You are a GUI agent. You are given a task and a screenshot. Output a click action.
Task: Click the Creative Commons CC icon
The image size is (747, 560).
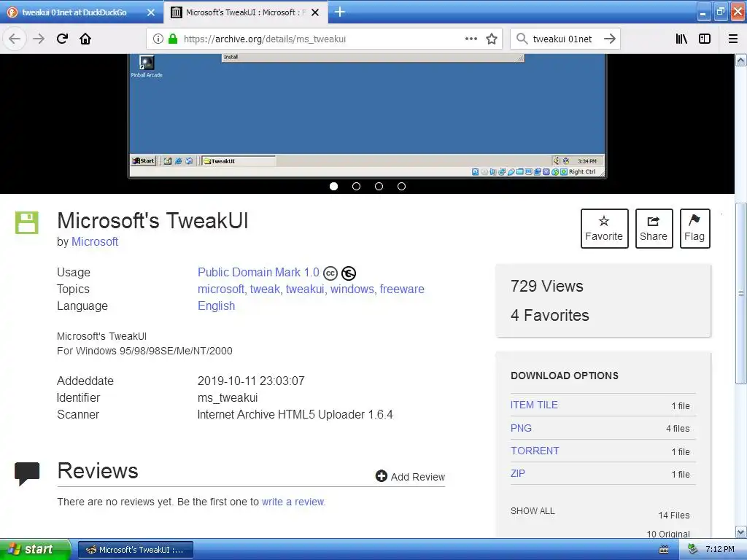(330, 273)
